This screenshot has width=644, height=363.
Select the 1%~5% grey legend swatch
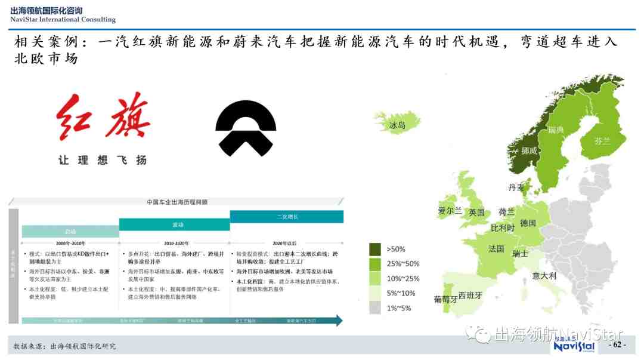click(x=375, y=308)
